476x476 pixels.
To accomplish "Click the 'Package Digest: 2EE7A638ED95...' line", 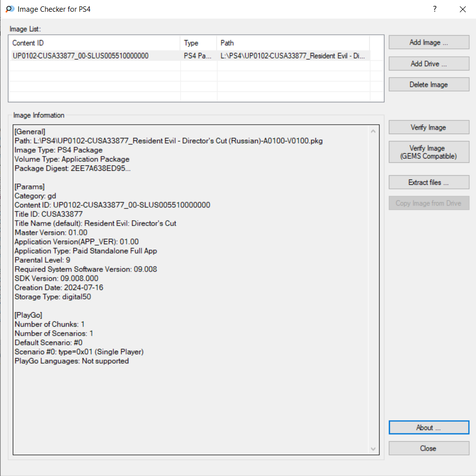I will click(x=72, y=168).
